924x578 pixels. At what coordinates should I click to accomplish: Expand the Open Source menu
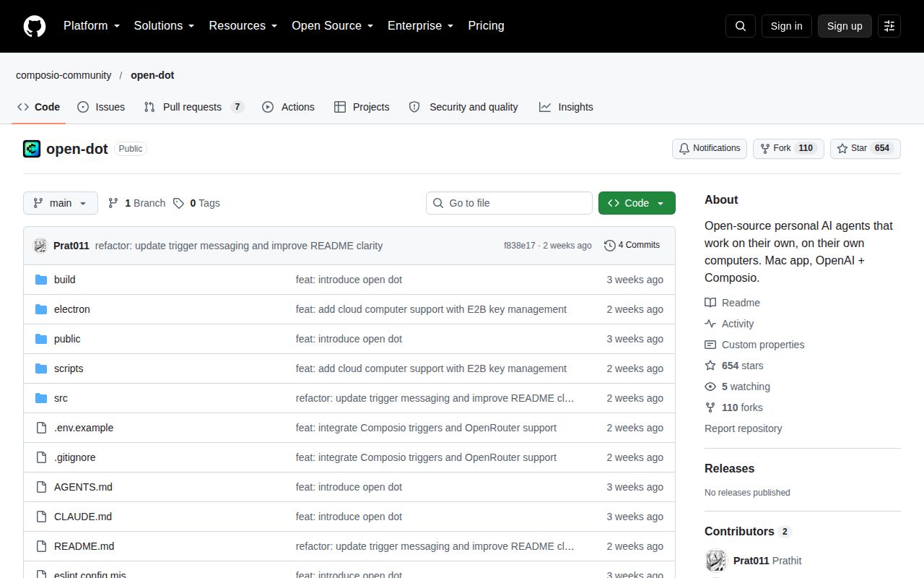click(333, 25)
